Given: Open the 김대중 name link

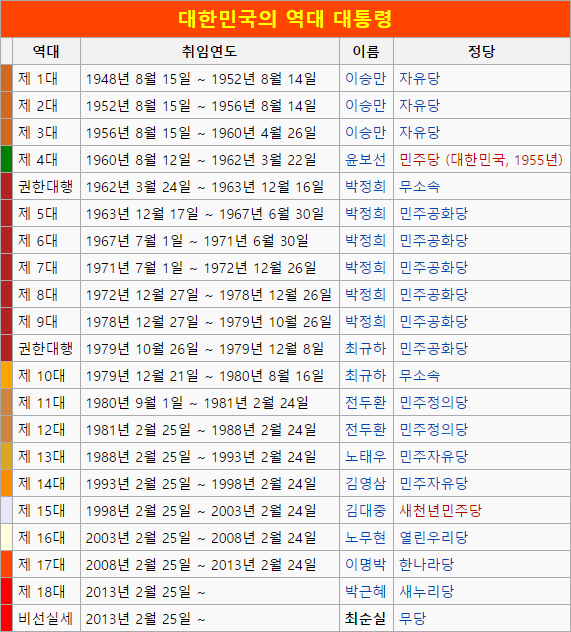Looking at the screenshot, I should pyautogui.click(x=365, y=510).
